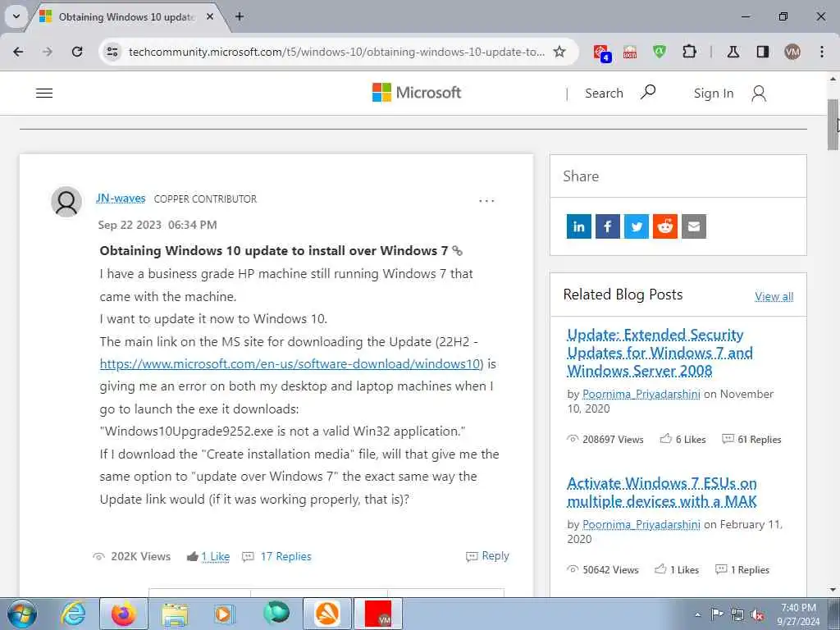Screen dimensions: 840x630
Task: Open a new browser tab
Action: pos(240,16)
